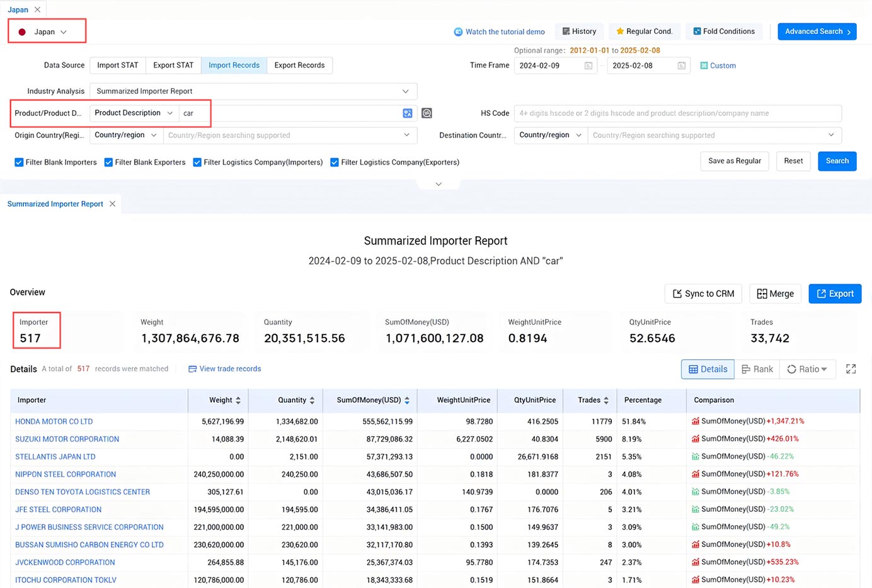
Task: Click the translate icon in product field
Action: (408, 113)
